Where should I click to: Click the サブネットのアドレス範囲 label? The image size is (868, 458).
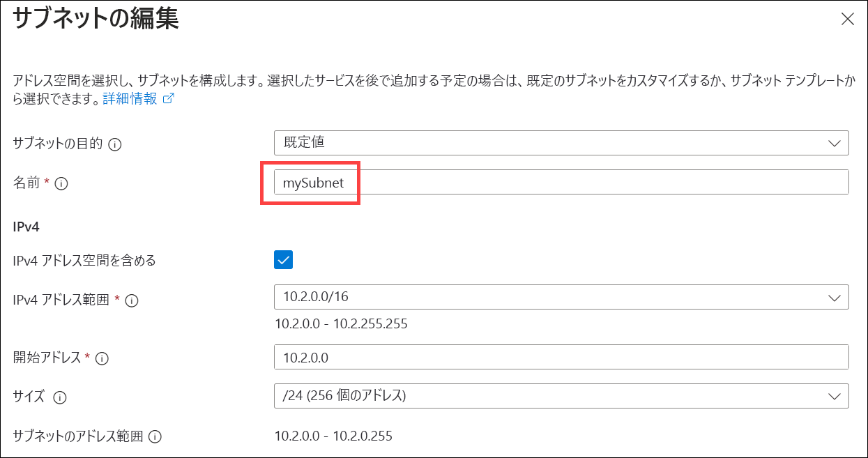click(78, 436)
